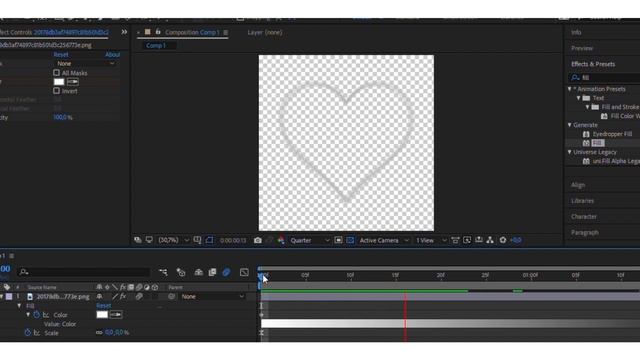
Task: Click Reset on the timeline Fill effect
Action: click(104, 306)
